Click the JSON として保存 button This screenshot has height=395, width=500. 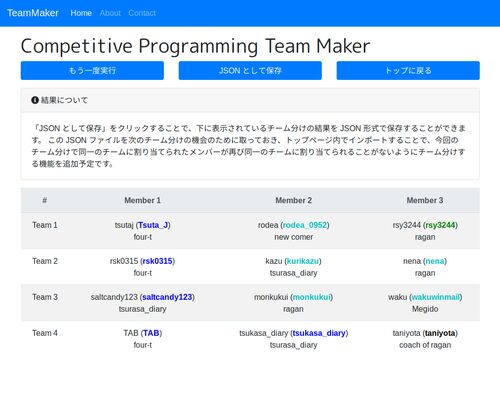point(250,70)
